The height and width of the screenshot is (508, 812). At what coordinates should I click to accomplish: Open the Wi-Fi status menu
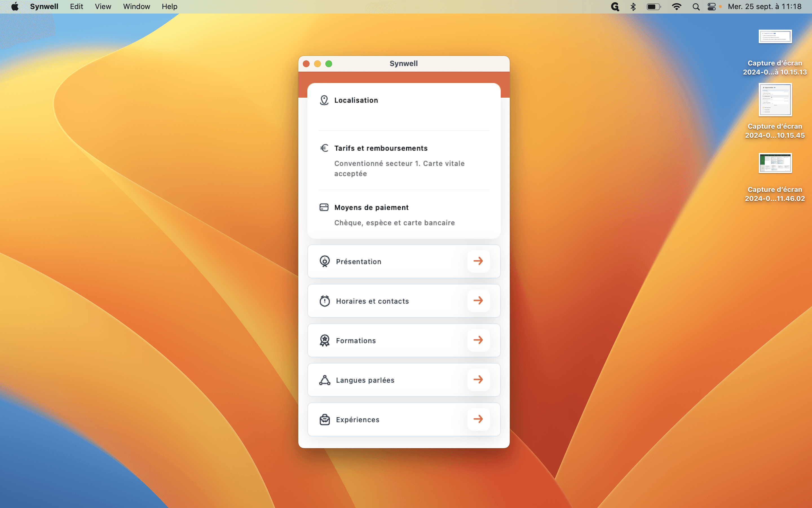click(676, 6)
